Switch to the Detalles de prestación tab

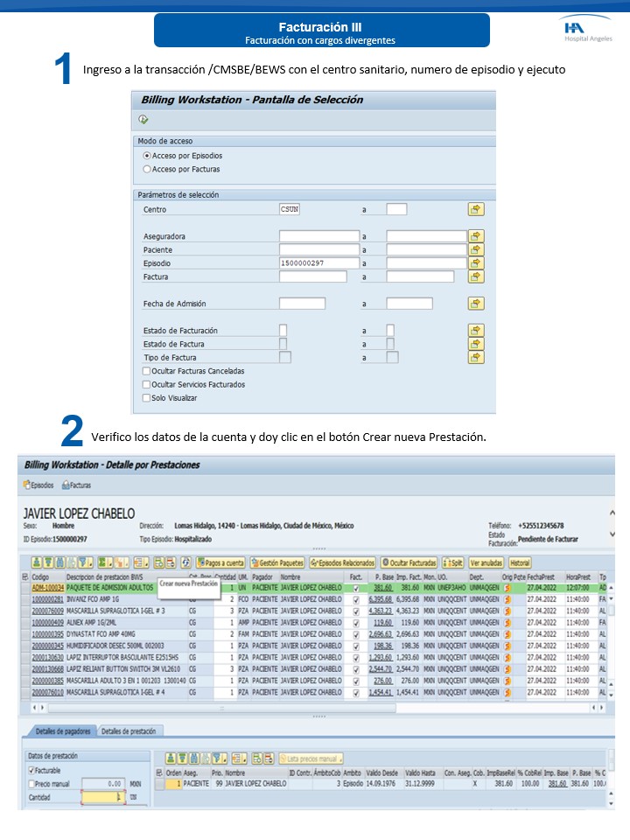click(x=129, y=731)
